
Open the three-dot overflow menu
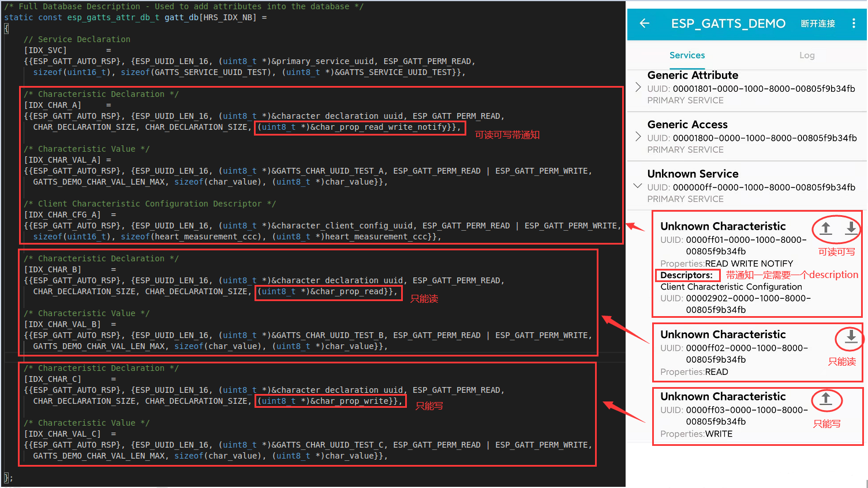click(854, 24)
